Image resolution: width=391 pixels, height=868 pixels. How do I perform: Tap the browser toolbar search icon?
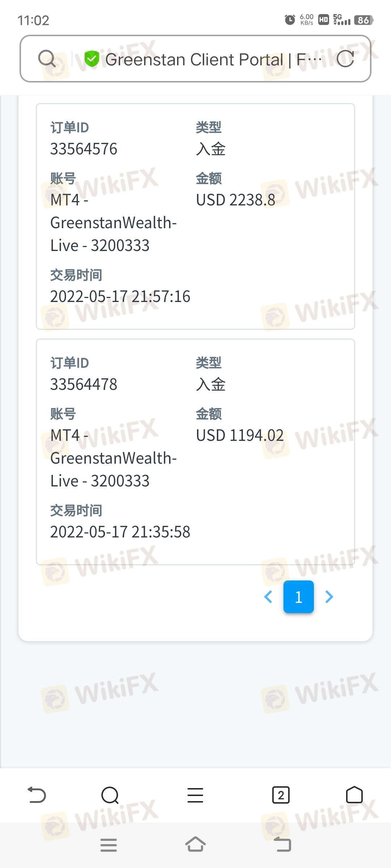110,795
